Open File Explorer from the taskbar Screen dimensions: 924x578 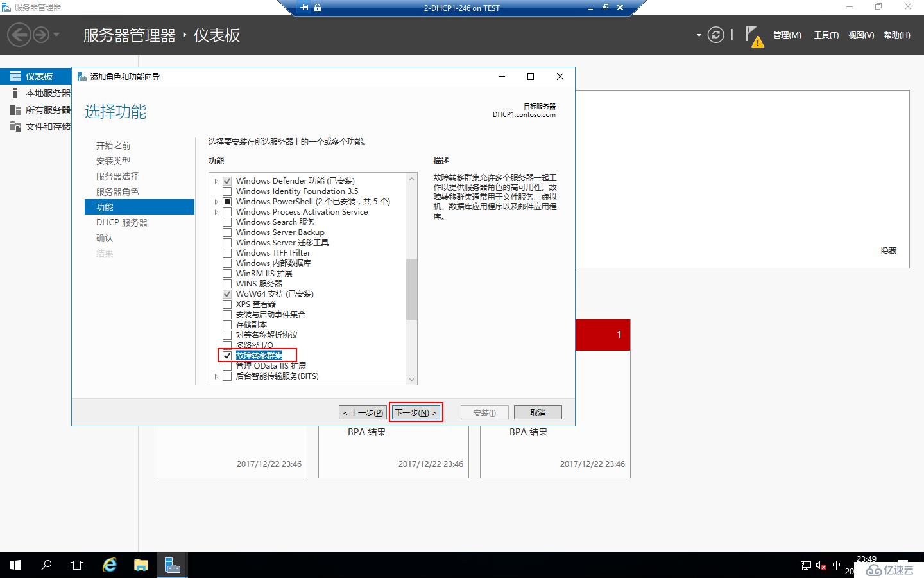click(x=141, y=565)
